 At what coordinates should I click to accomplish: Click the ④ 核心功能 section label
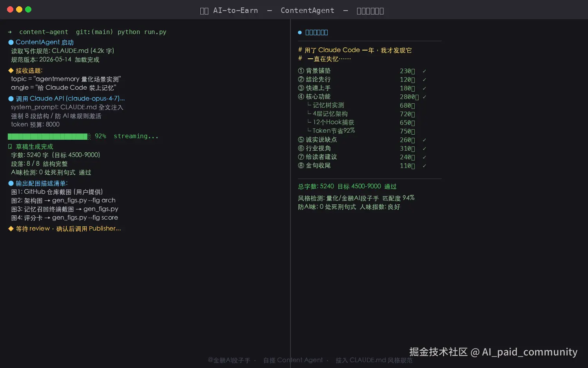click(314, 97)
